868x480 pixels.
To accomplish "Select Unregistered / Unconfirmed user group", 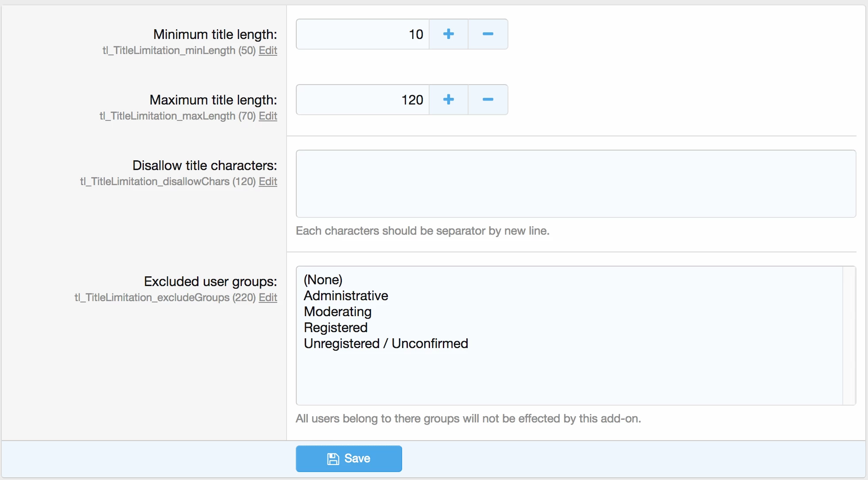I will tap(570, 344).
